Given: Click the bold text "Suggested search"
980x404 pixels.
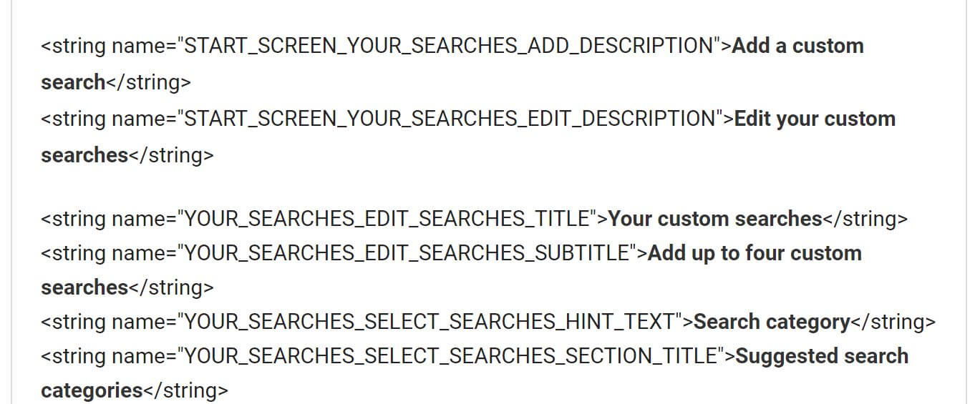Looking at the screenshot, I should point(822,356).
